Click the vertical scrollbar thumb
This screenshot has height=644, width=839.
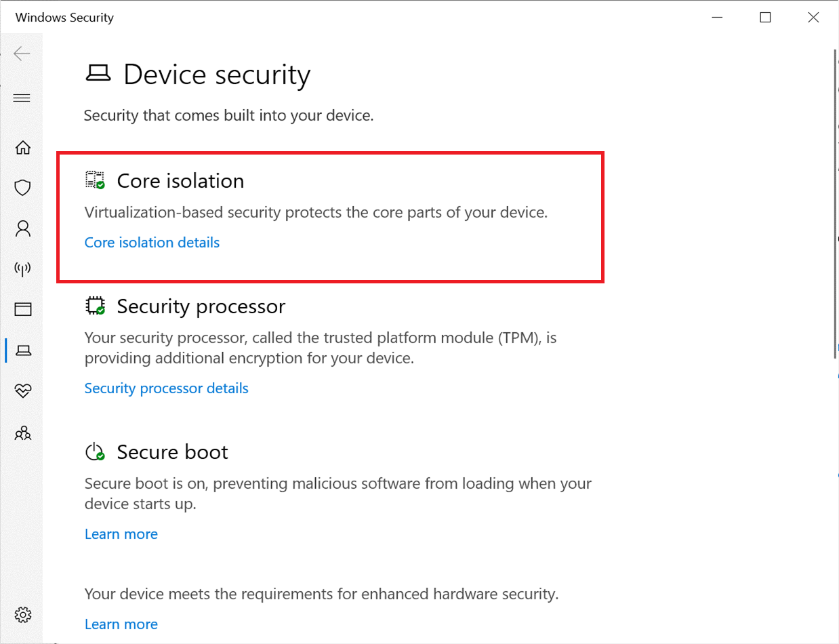[835, 203]
